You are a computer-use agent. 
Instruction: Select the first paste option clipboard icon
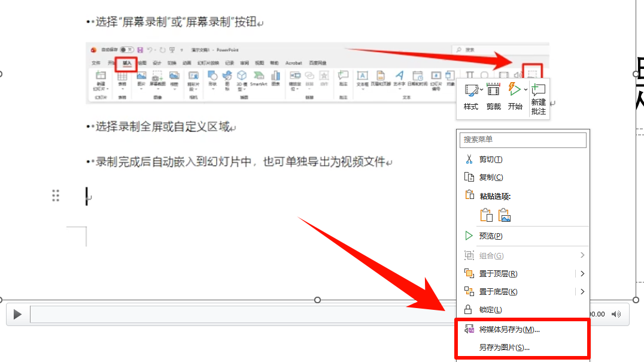tap(486, 215)
